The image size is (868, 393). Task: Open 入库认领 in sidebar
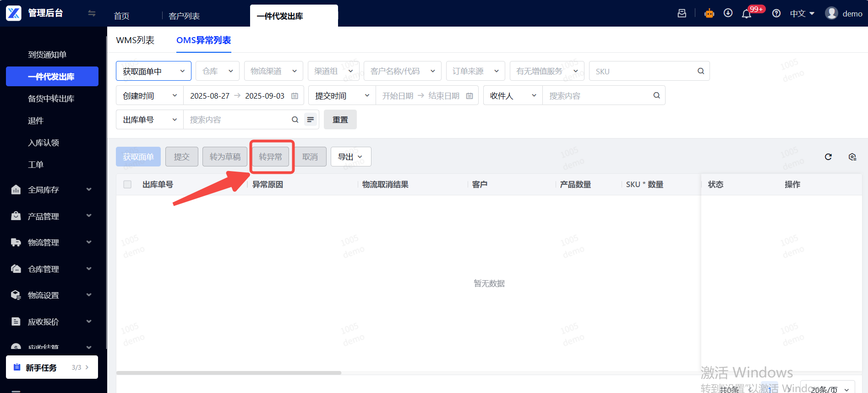[x=44, y=143]
